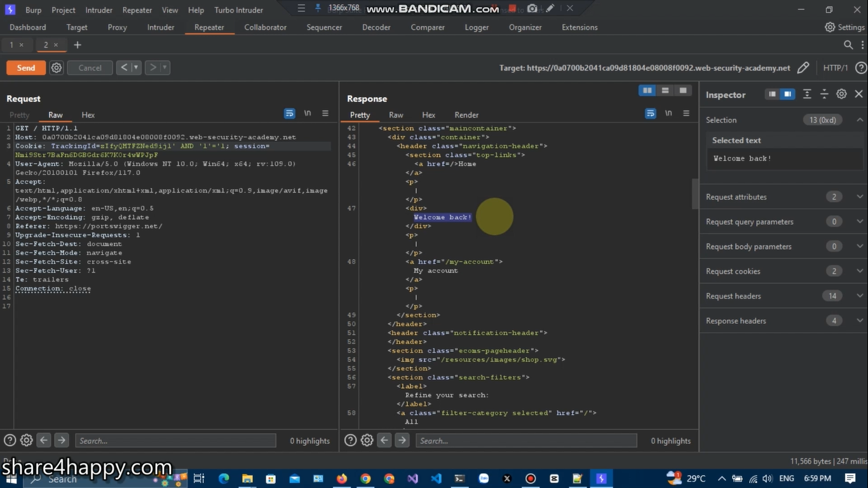Click the Repeater settings gear icon

click(57, 68)
